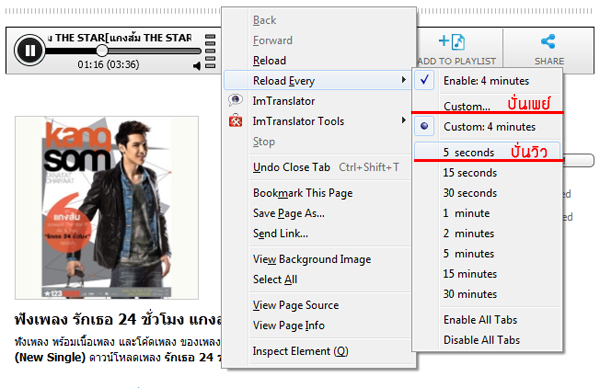Pause the song with the round player button
The image size is (600, 388).
click(29, 50)
